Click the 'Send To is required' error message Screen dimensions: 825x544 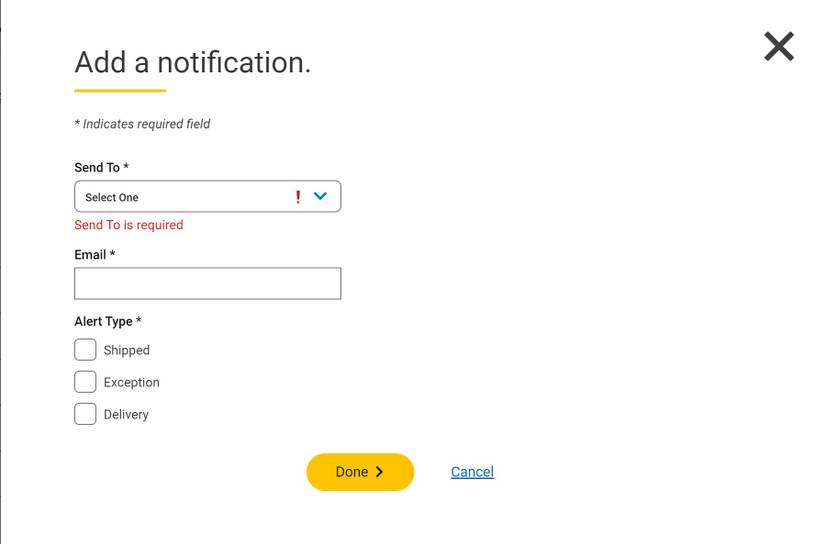[x=129, y=225]
